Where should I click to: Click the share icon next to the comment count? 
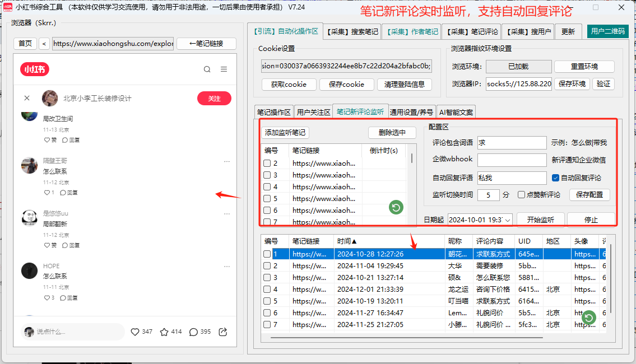(222, 332)
